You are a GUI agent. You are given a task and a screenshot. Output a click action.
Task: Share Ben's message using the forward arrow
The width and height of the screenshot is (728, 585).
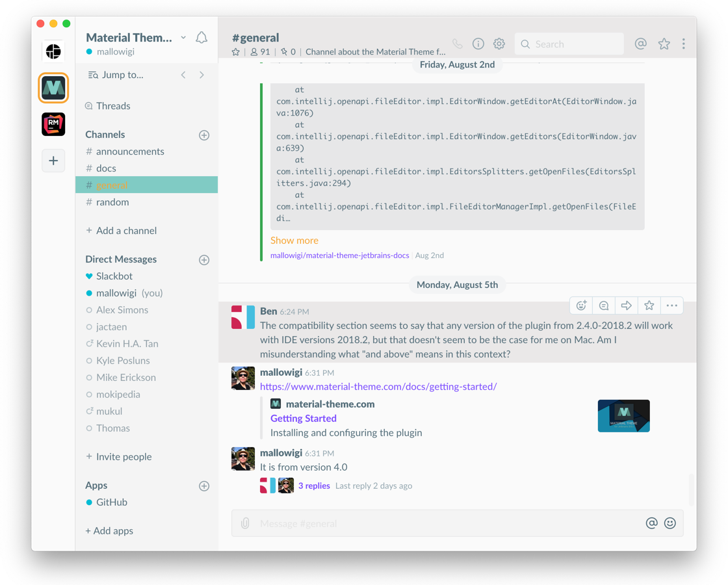626,305
